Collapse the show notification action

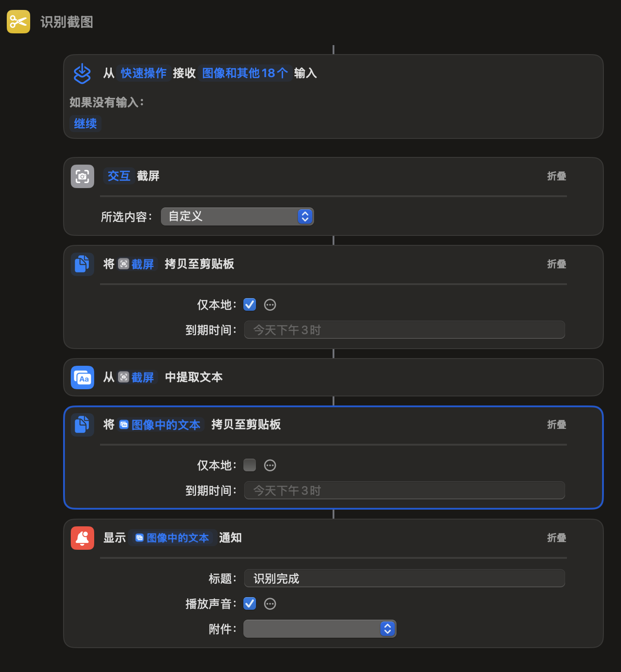coord(557,538)
